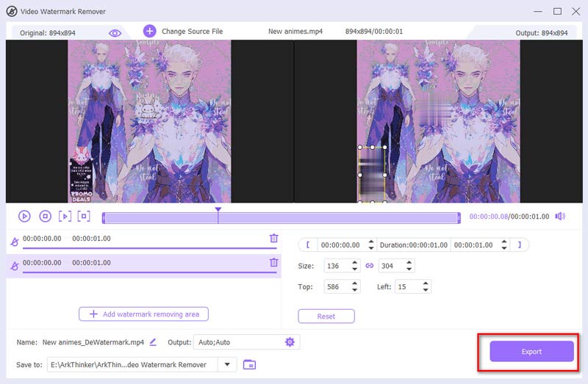Click the current time 00:00:00.08 display
The height and width of the screenshot is (384, 588).
click(x=488, y=217)
